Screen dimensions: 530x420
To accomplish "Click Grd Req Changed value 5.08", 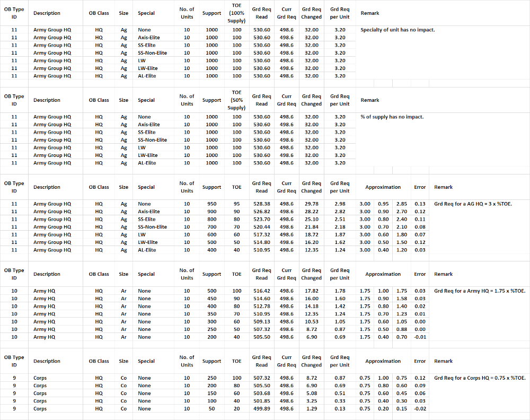I will (311, 393).
